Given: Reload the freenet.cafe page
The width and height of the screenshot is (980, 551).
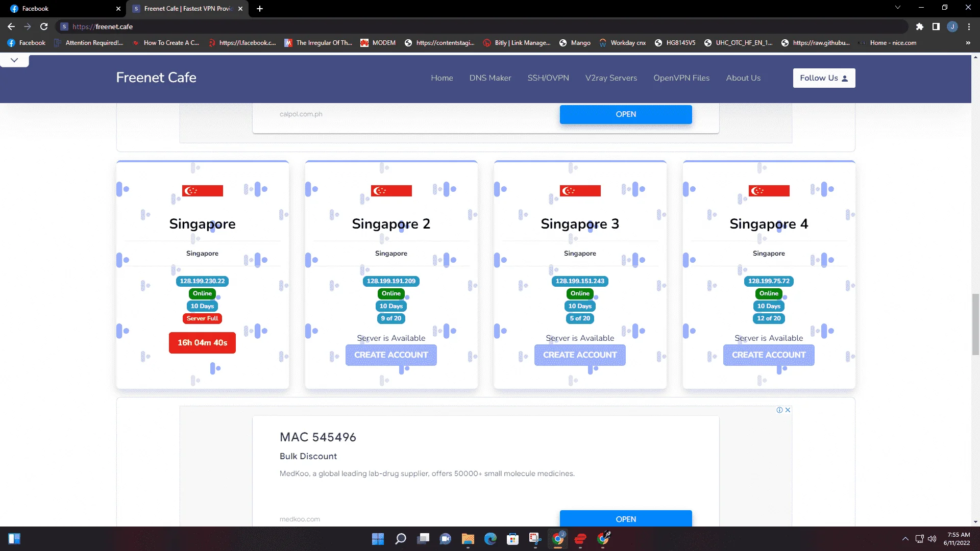Looking at the screenshot, I should 44,27.
